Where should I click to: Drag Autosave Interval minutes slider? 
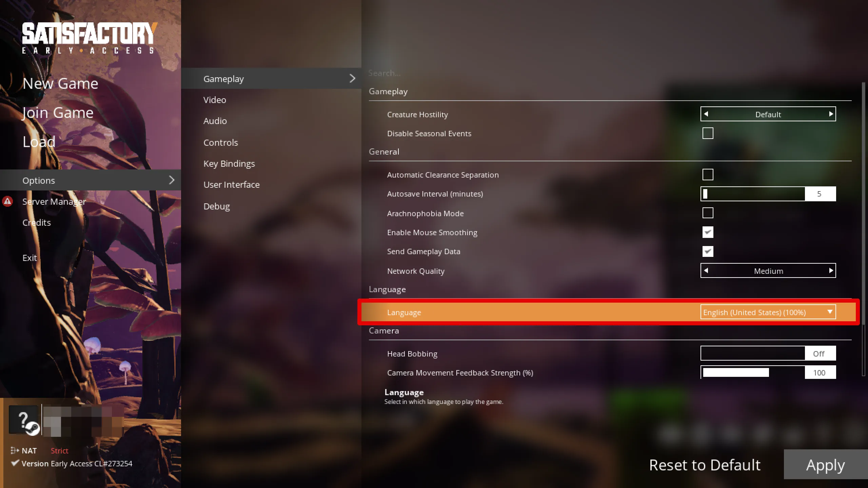[705, 194]
